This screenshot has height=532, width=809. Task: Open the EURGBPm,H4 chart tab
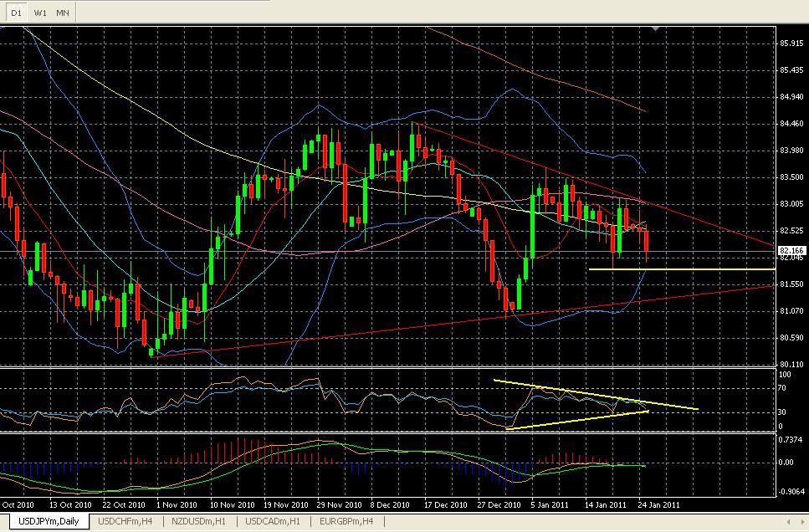pyautogui.click(x=346, y=521)
